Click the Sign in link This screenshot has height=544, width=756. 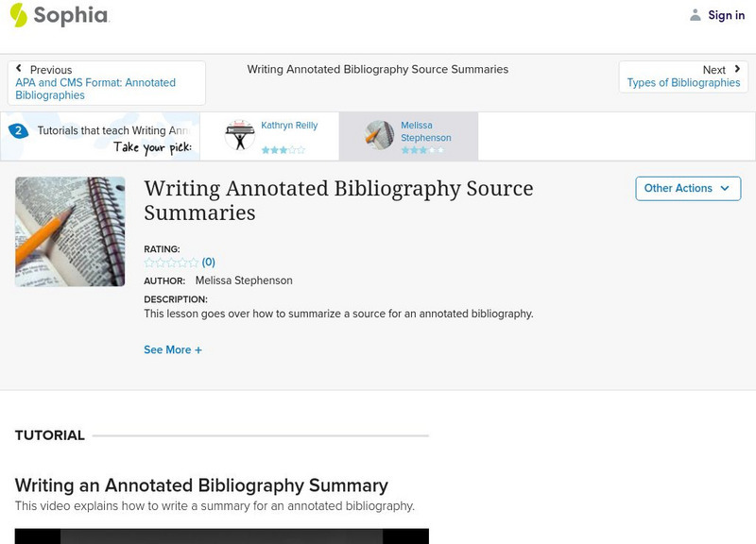[x=726, y=15]
